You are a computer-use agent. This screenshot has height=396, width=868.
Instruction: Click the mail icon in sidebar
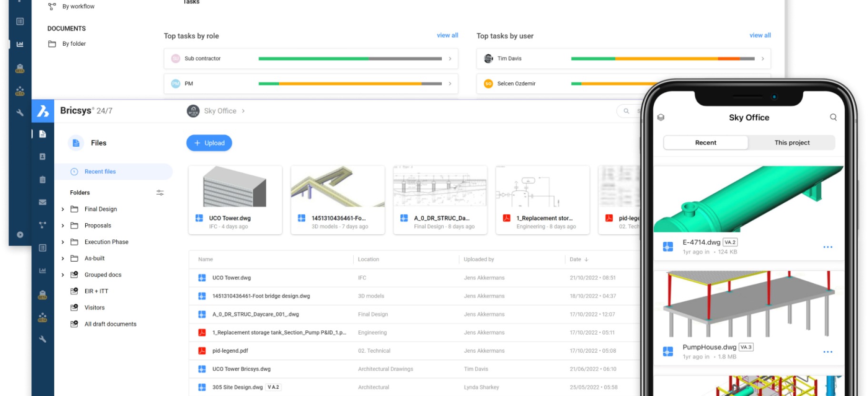coord(42,202)
